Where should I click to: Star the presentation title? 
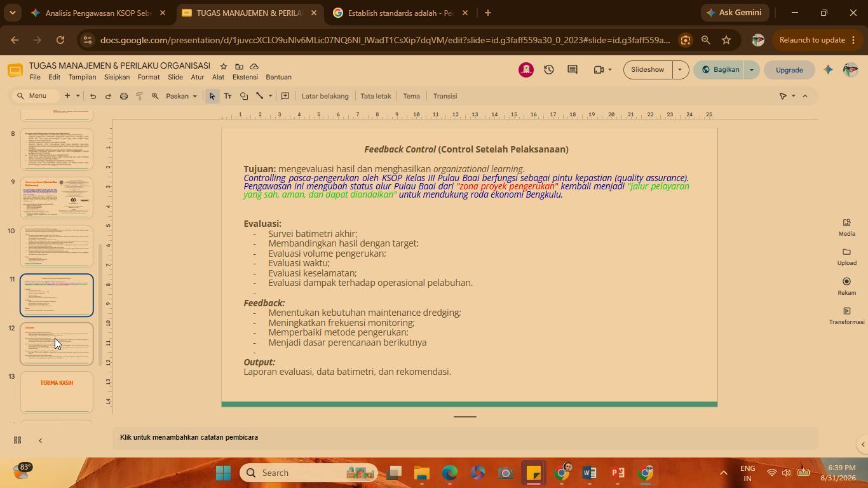(x=224, y=66)
